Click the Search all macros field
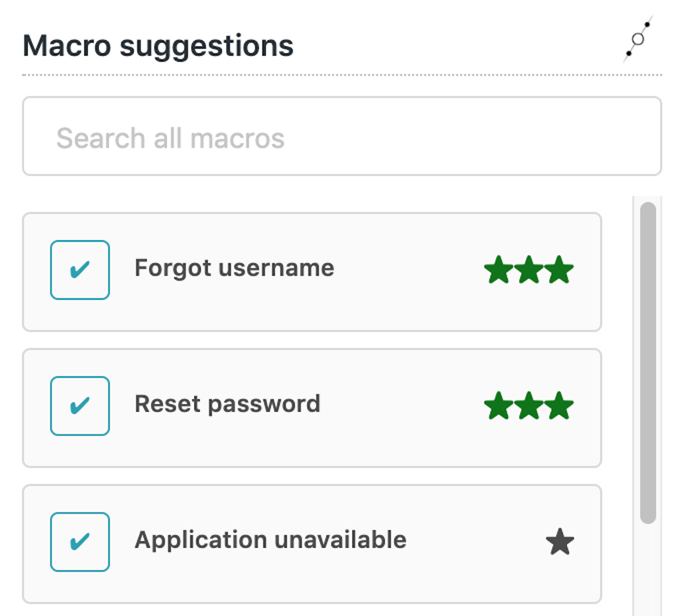Viewport: 686px width, 616px height. coord(342,136)
